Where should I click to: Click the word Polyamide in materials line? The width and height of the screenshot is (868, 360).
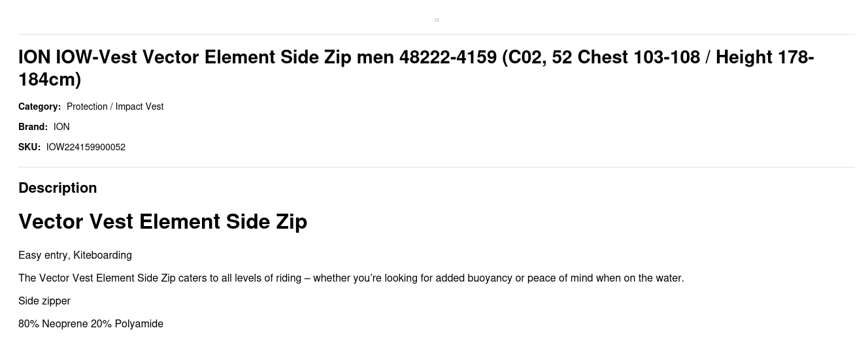[139, 324]
